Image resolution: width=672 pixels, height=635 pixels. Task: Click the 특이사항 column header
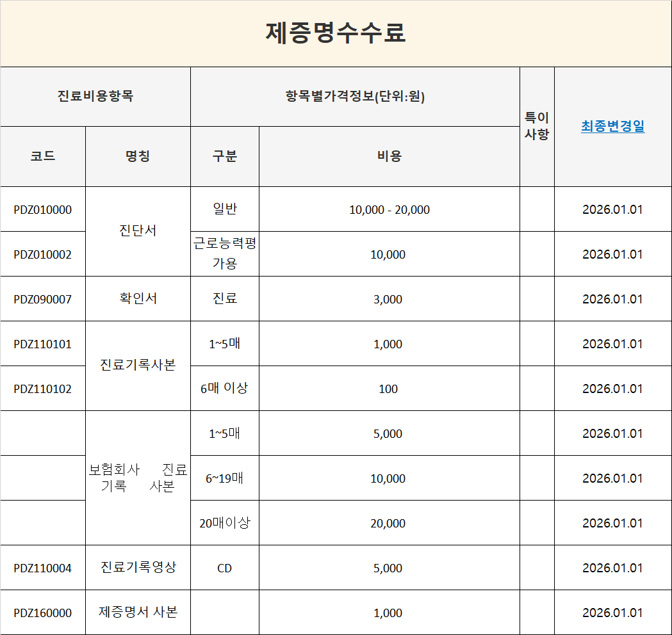pos(537,126)
